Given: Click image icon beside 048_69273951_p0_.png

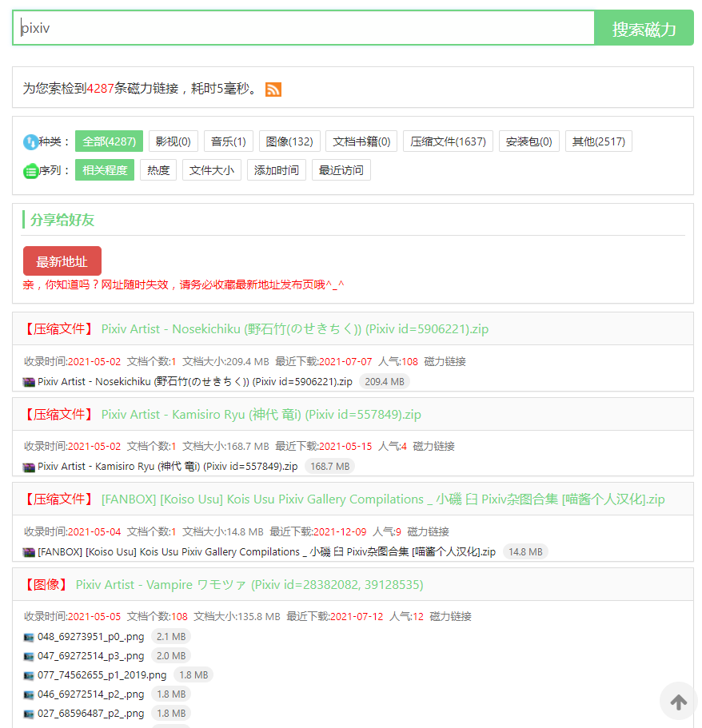Looking at the screenshot, I should click(x=29, y=638).
